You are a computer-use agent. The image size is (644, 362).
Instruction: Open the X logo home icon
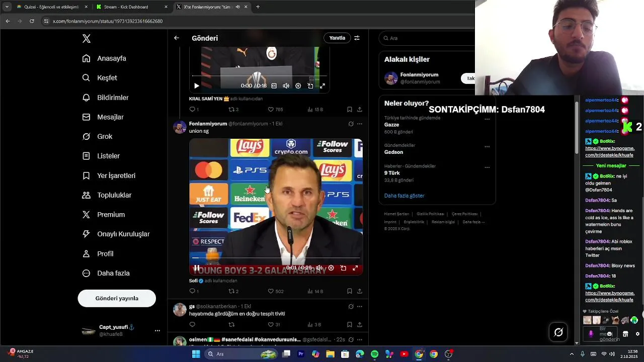(87, 39)
